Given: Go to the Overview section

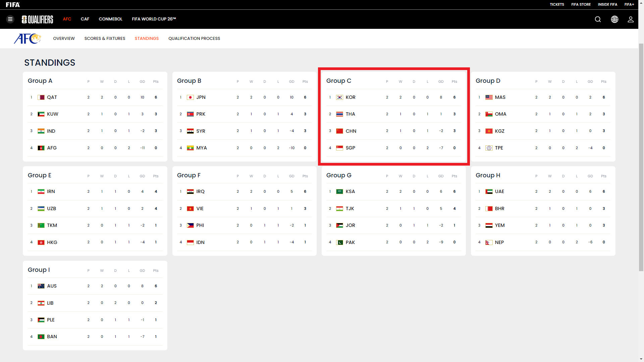Looking at the screenshot, I should pos(64,39).
